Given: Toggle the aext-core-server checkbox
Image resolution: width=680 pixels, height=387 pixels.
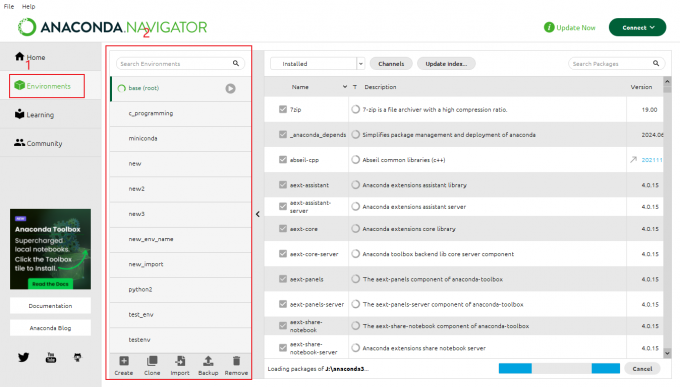Looking at the screenshot, I should [x=283, y=254].
